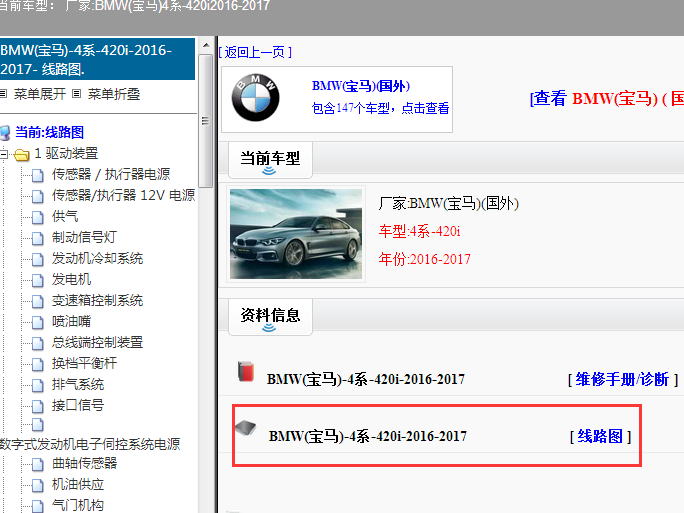
Task: Click the 1 驱动装置 folder icon
Action: [x=21, y=154]
